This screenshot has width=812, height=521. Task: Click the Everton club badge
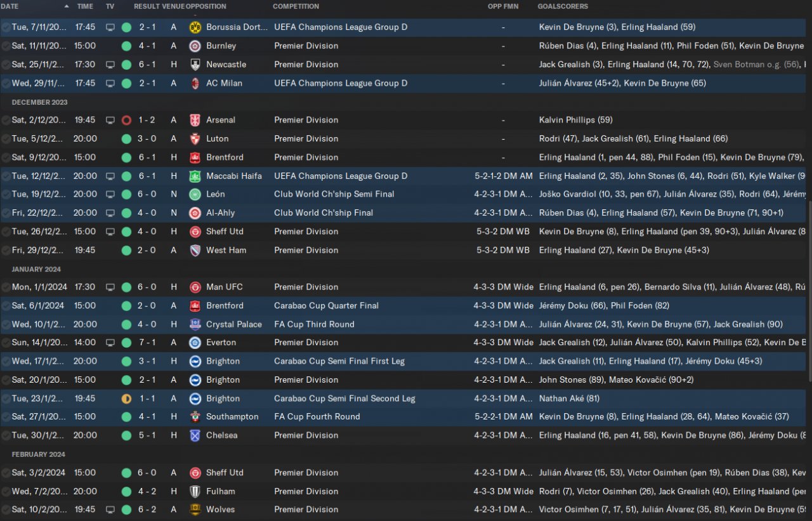(x=195, y=343)
